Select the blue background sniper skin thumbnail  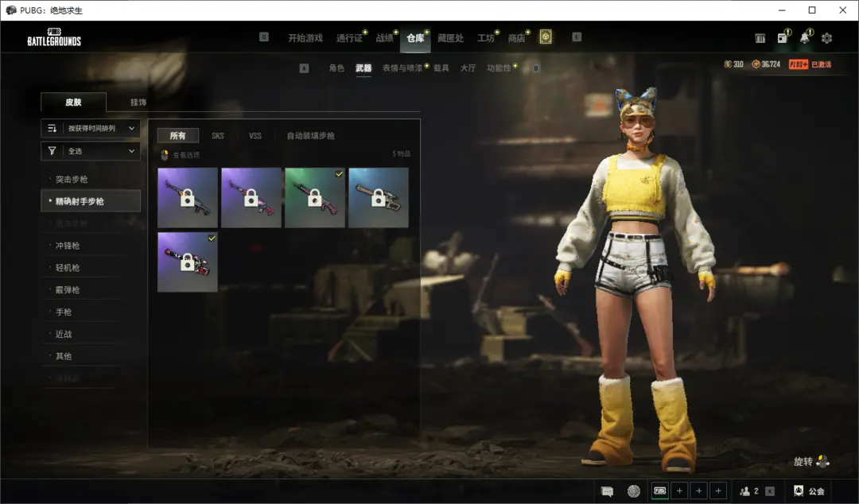pyautogui.click(x=379, y=198)
